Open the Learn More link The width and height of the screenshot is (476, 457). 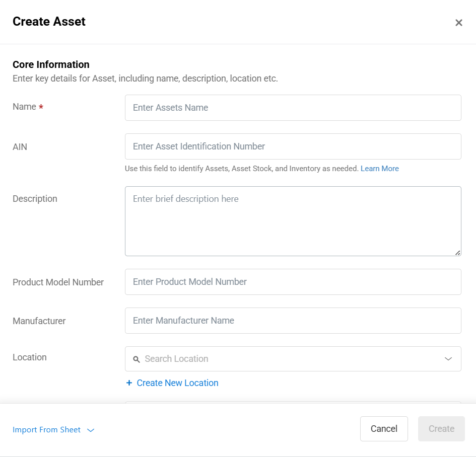(379, 169)
